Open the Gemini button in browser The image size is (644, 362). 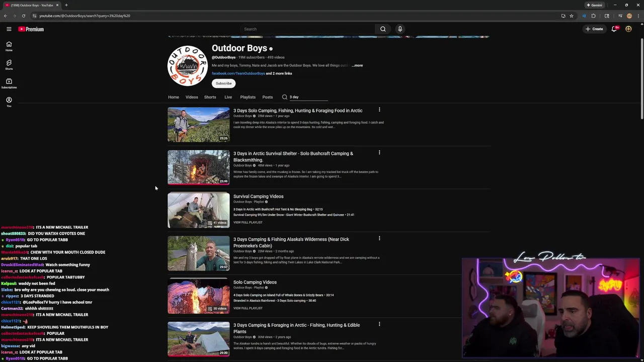(x=595, y=5)
